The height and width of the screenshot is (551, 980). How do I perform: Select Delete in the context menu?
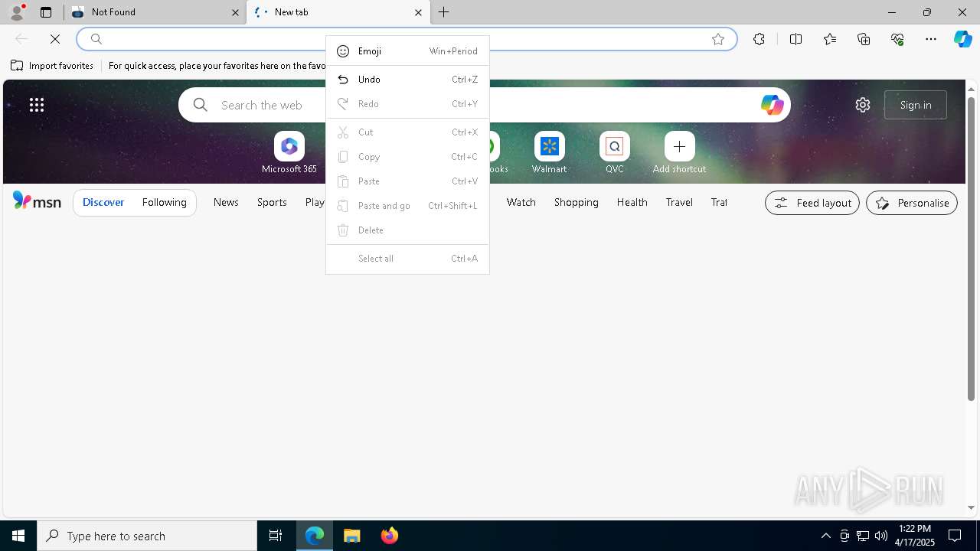click(407, 230)
